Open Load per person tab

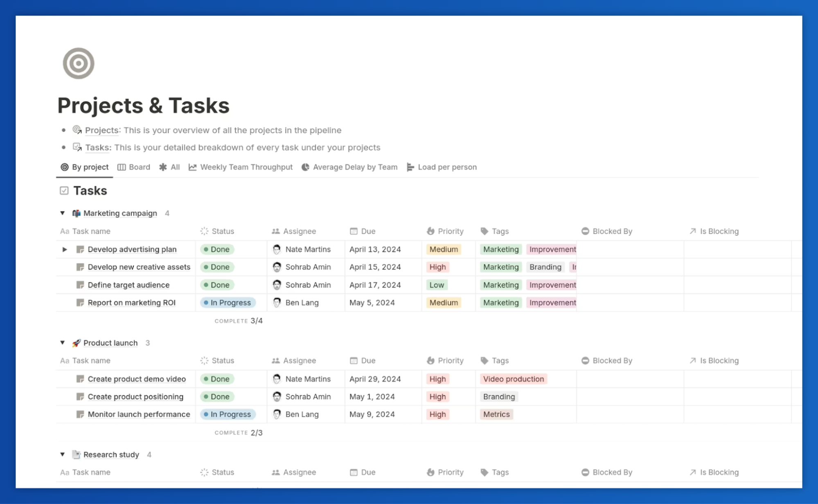[x=442, y=167]
